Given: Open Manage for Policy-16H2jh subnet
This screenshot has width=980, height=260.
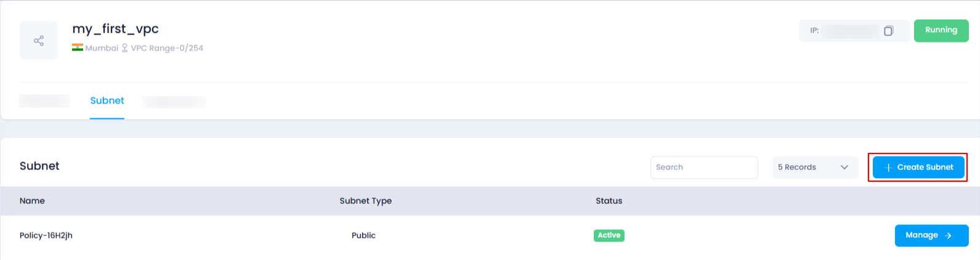Looking at the screenshot, I should click(931, 235).
